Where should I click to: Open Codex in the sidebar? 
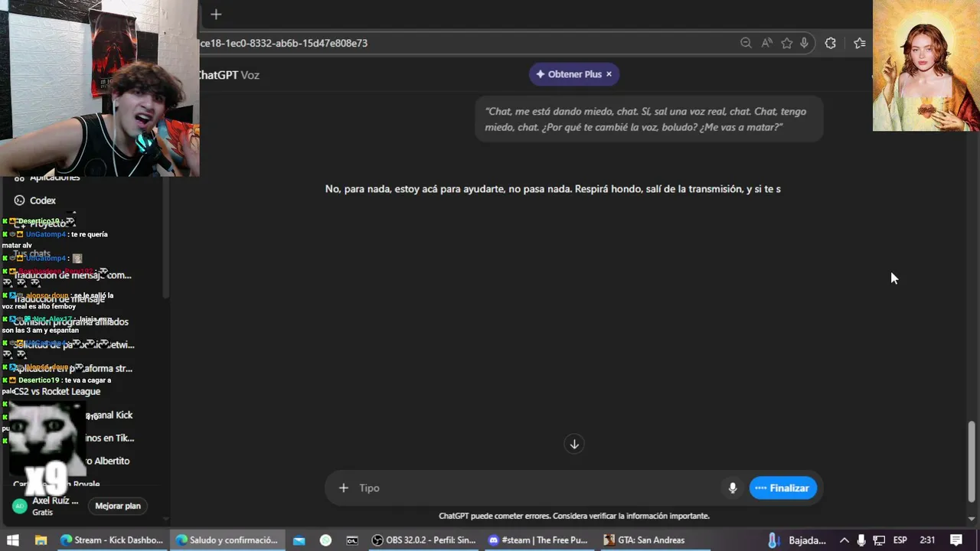[43, 201]
